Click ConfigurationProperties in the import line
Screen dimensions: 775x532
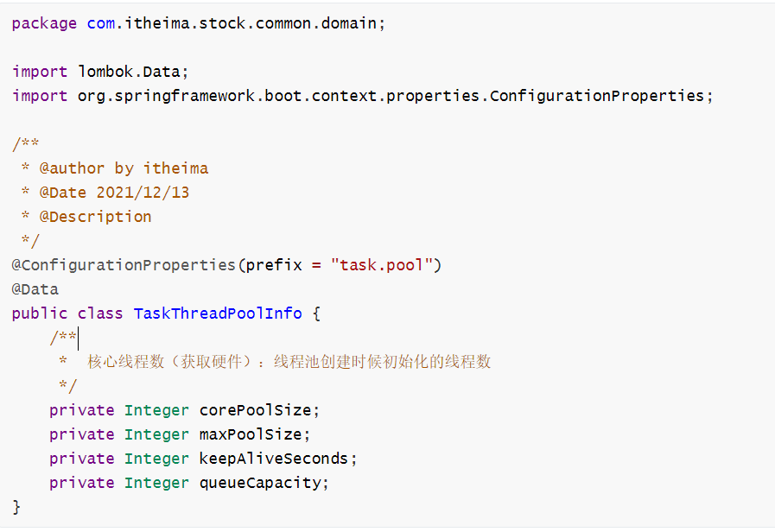pyautogui.click(x=596, y=96)
